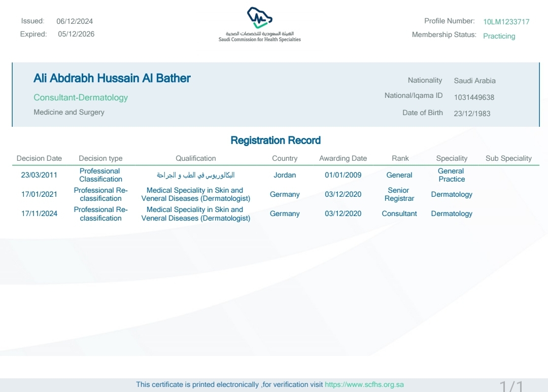Click the Decision Date column header
Image resolution: width=548 pixels, height=392 pixels.
click(39, 158)
